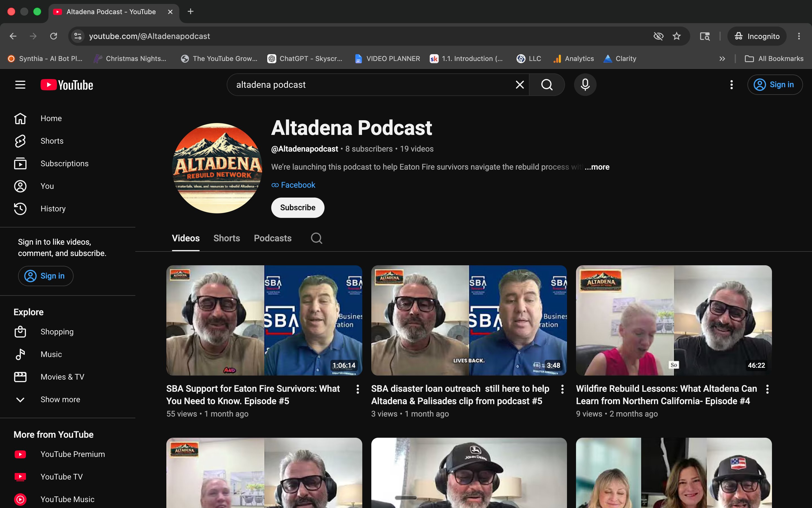Open the ChatGPT - Skyscr... bookmark
This screenshot has width=812, height=508.
[305, 58]
